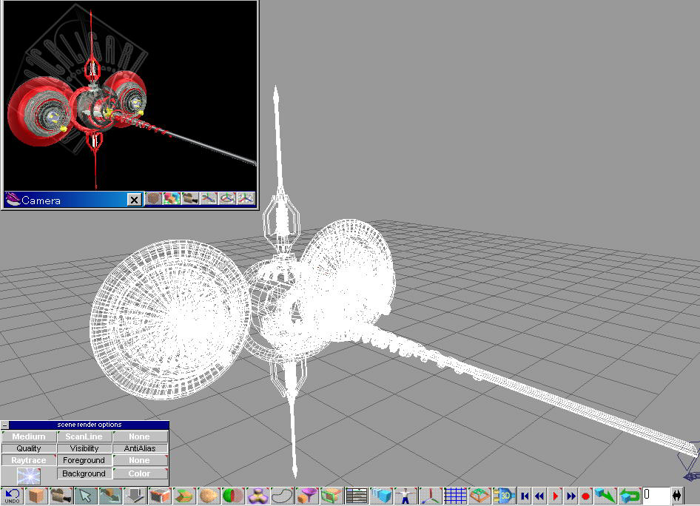700x506 pixels.
Task: Play the animation with red arrow
Action: click(555, 496)
